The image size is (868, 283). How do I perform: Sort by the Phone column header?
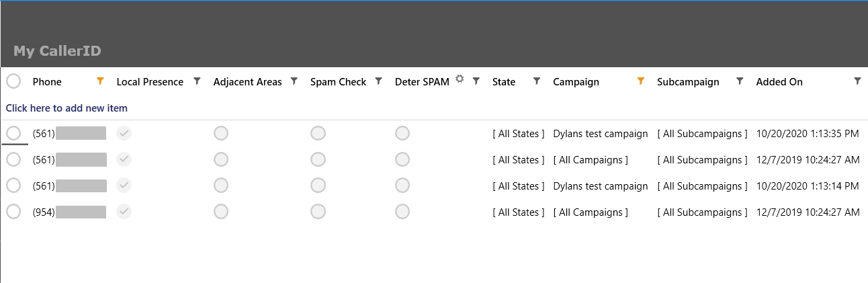click(x=47, y=82)
